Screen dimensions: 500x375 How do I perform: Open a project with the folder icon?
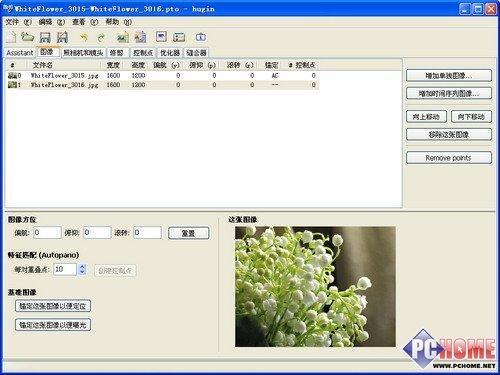pos(28,37)
